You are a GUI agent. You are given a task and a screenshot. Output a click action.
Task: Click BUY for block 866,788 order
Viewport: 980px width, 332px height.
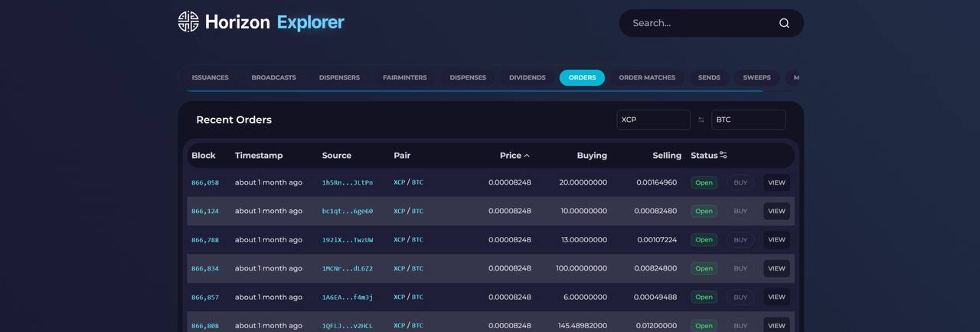(x=740, y=240)
